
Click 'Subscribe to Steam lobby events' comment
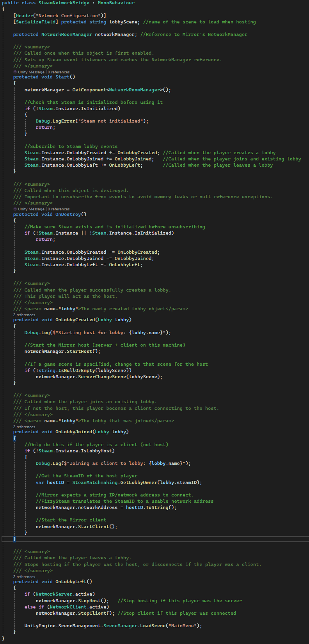click(x=71, y=146)
